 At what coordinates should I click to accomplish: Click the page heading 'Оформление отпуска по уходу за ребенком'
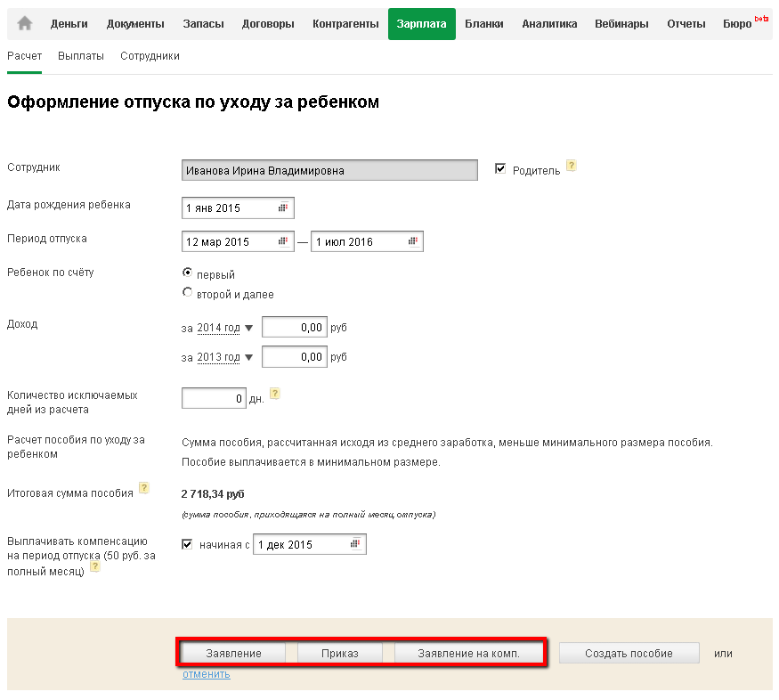click(x=193, y=102)
